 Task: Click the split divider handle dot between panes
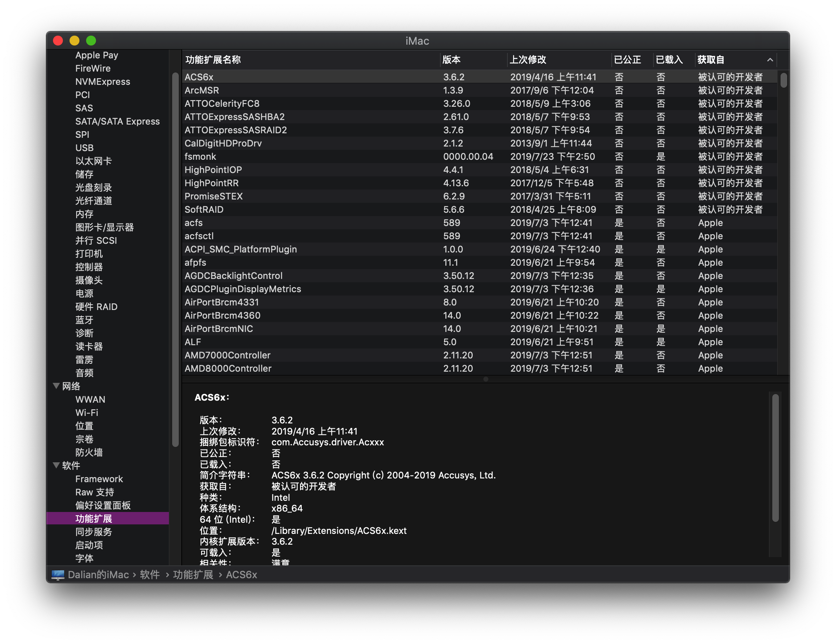[486, 379]
